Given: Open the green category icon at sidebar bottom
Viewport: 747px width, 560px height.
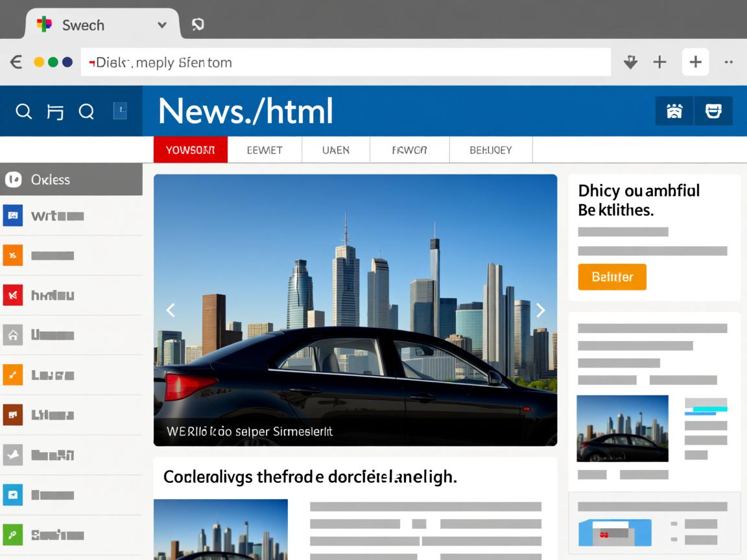Looking at the screenshot, I should (x=13, y=535).
